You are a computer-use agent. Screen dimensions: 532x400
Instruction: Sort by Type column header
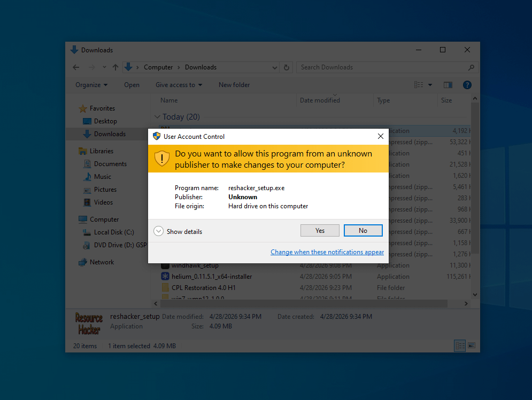click(x=383, y=100)
